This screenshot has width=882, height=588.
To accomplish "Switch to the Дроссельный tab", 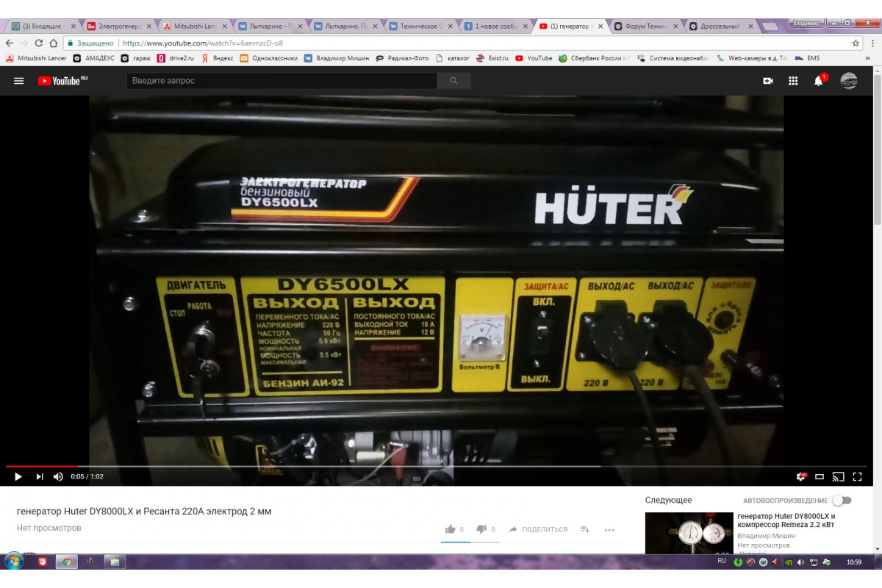I will pos(722,26).
